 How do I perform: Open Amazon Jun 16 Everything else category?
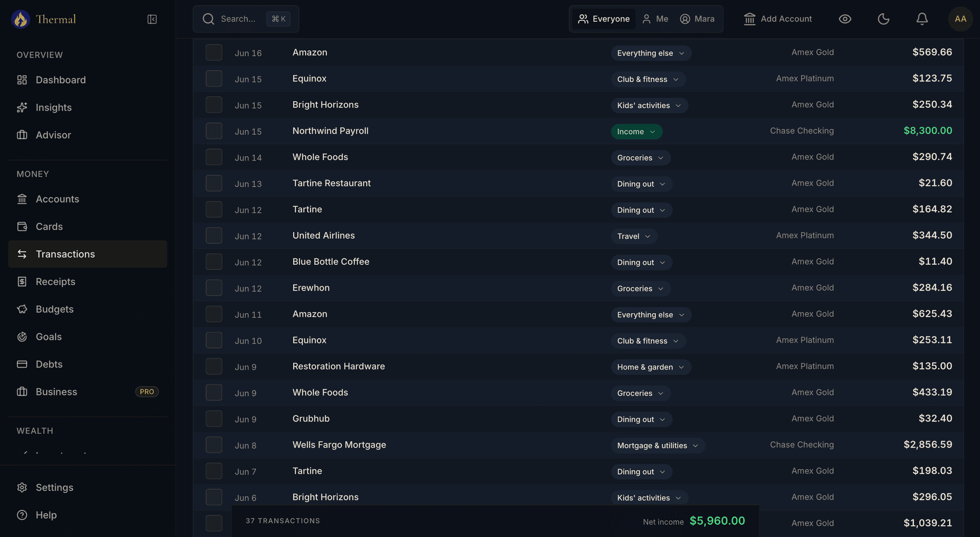tap(651, 53)
